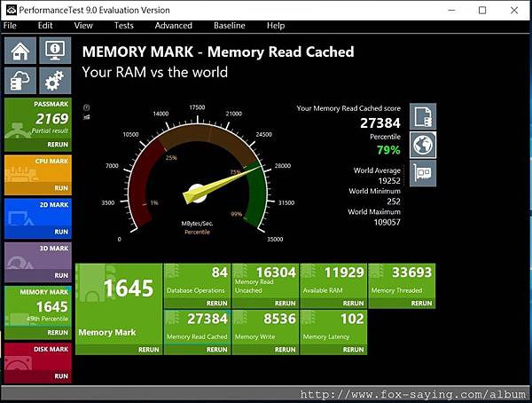Click the app icon in title bar
The image size is (532, 403).
point(12,10)
